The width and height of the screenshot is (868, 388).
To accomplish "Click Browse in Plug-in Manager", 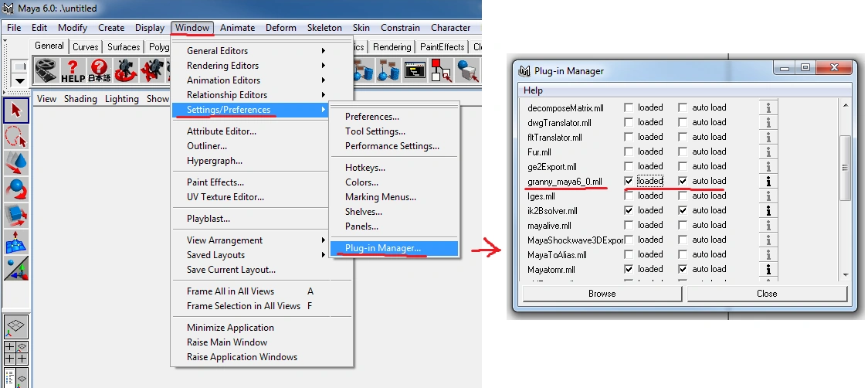I will (x=602, y=294).
